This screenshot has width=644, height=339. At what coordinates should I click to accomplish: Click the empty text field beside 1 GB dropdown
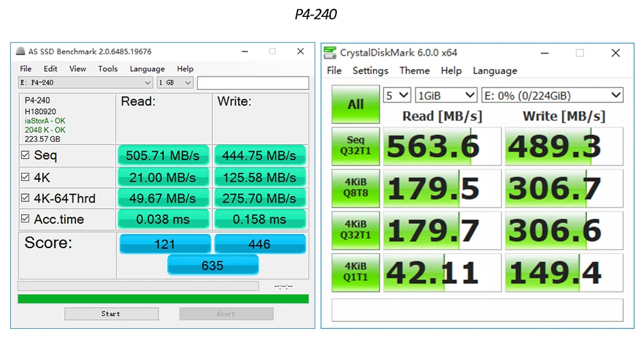[253, 83]
